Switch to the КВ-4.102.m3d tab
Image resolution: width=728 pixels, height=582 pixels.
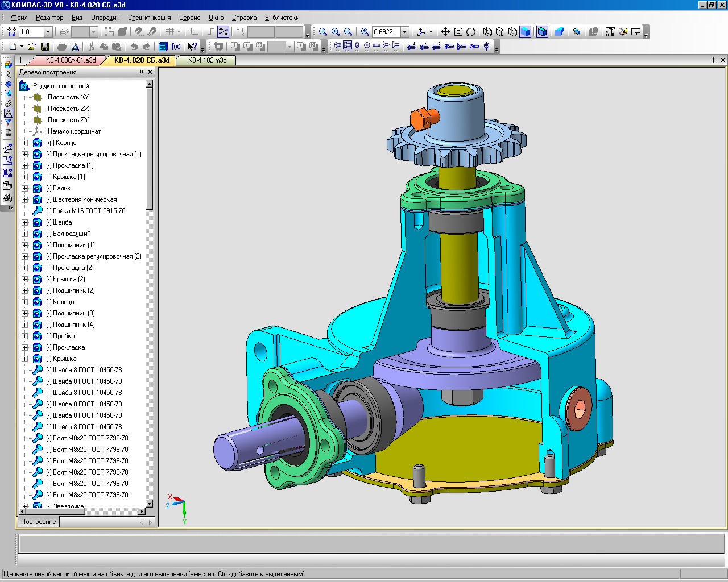(x=207, y=60)
